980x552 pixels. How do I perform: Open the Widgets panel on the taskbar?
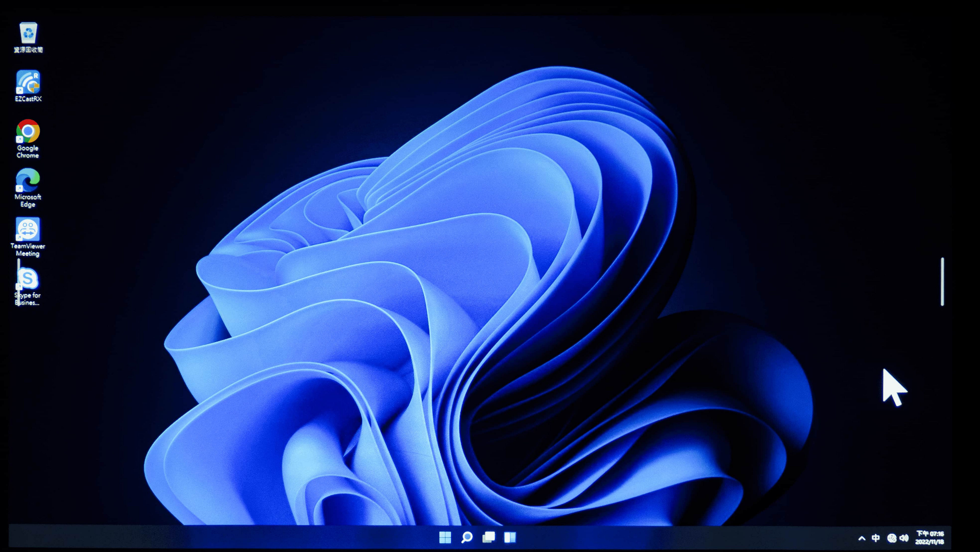tap(510, 537)
